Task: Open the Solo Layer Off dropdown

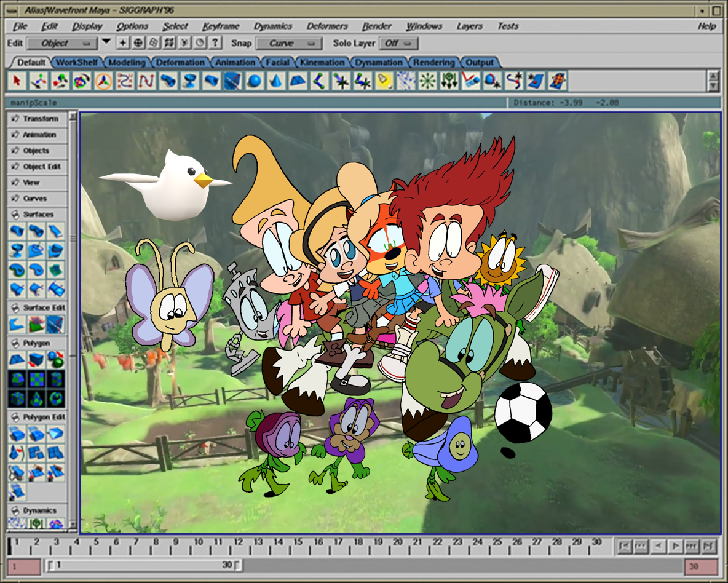Action: coord(399,43)
